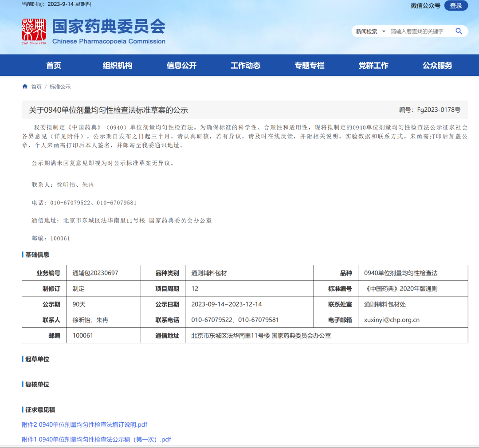Image resolution: width=479 pixels, height=448 pixels.
Task: Click the home icon in breadcrumb
Action: [25, 86]
